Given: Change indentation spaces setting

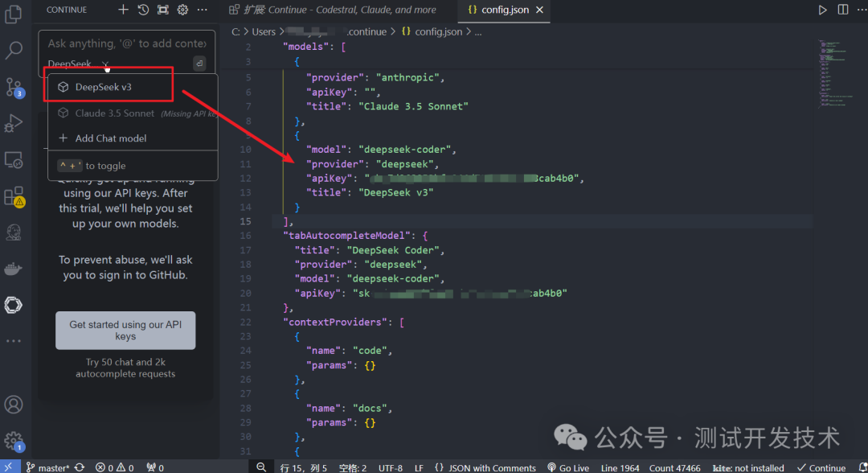Looking at the screenshot, I should point(353,467).
